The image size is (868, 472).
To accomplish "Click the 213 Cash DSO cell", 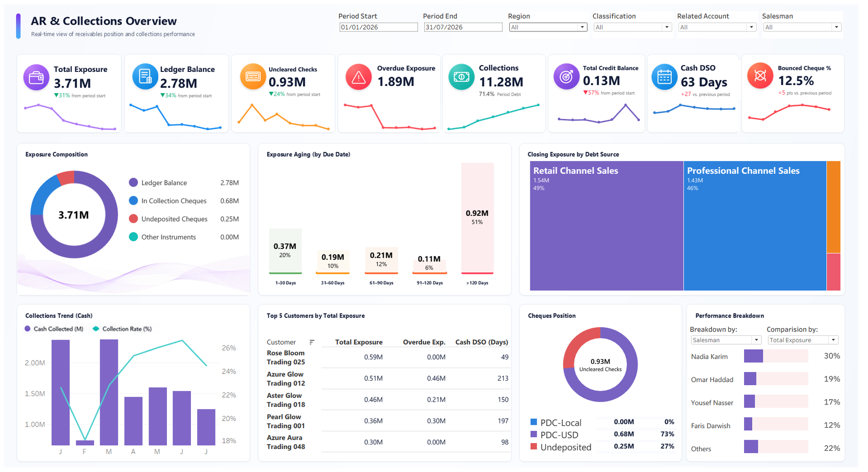I will (x=503, y=378).
